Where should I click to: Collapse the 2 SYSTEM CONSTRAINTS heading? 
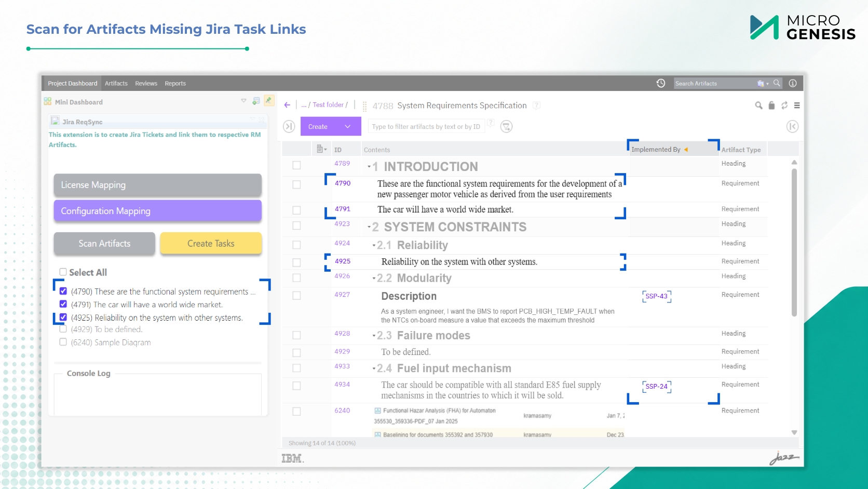[x=369, y=227]
